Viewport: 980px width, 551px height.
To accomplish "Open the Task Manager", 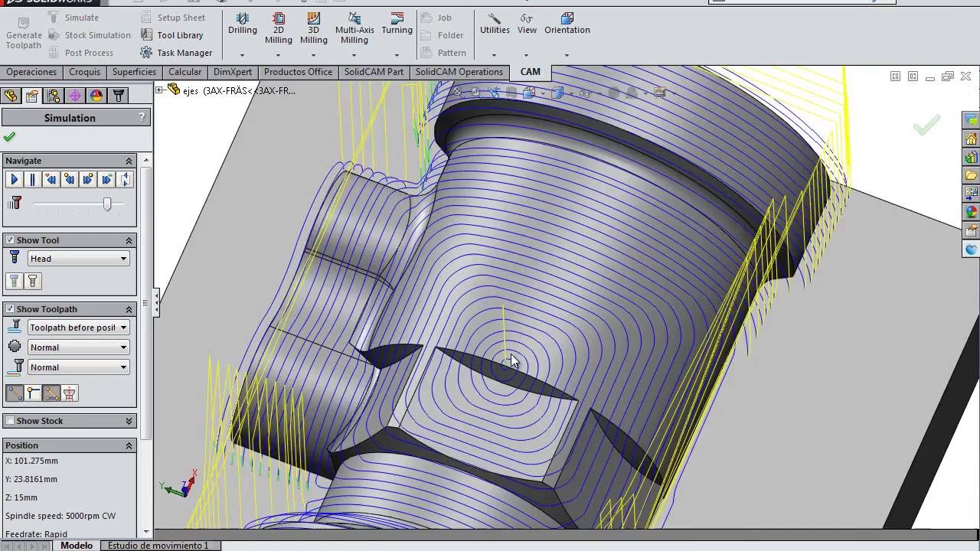I will 177,53.
